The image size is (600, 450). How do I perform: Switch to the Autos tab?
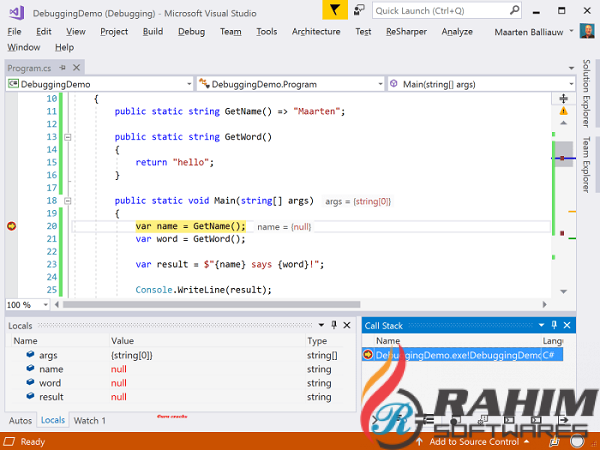pyautogui.click(x=20, y=420)
